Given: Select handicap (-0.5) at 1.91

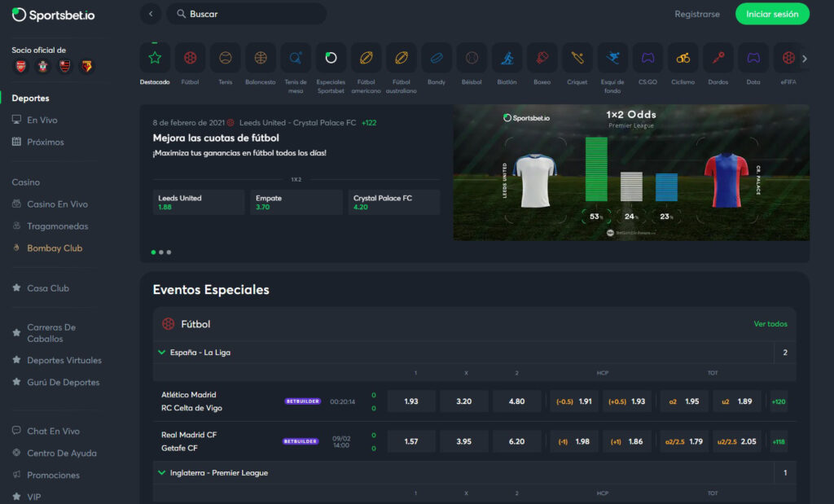Looking at the screenshot, I should pyautogui.click(x=574, y=401).
